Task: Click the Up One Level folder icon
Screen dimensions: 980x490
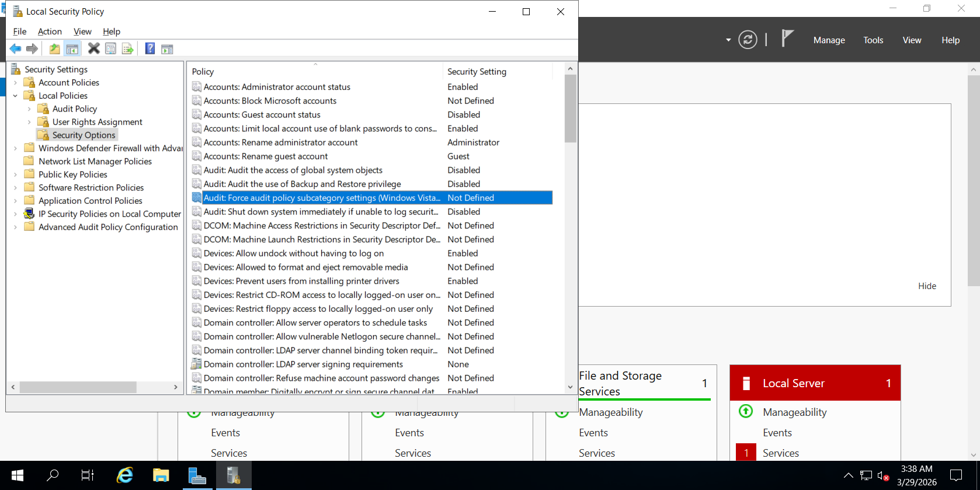Action: (54, 49)
